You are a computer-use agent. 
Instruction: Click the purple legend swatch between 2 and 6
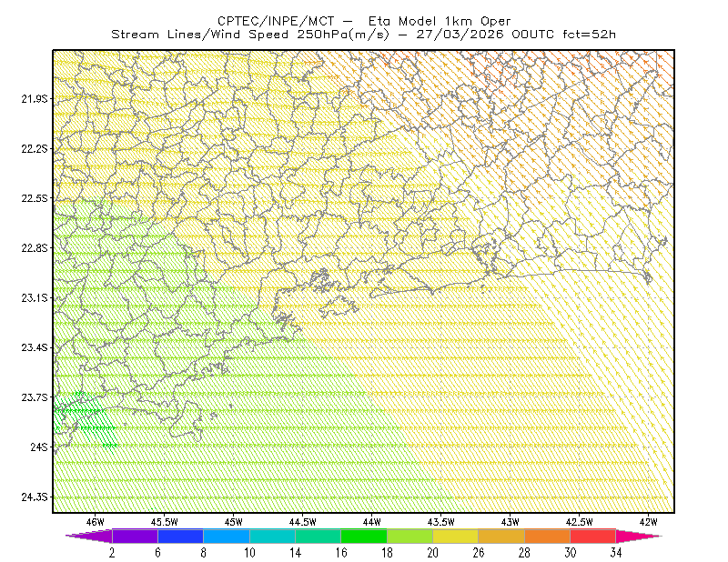pyautogui.click(x=135, y=536)
